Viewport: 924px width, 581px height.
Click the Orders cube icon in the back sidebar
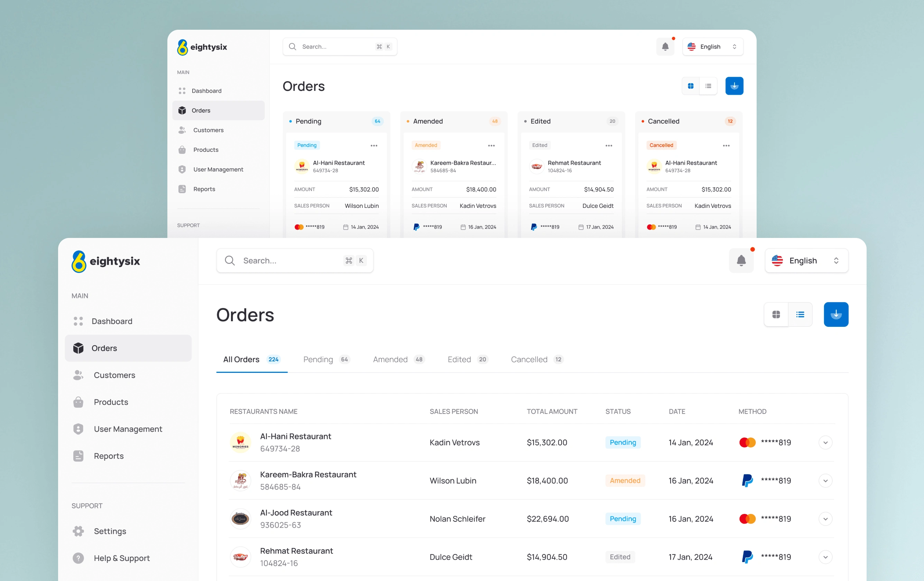pos(182,111)
